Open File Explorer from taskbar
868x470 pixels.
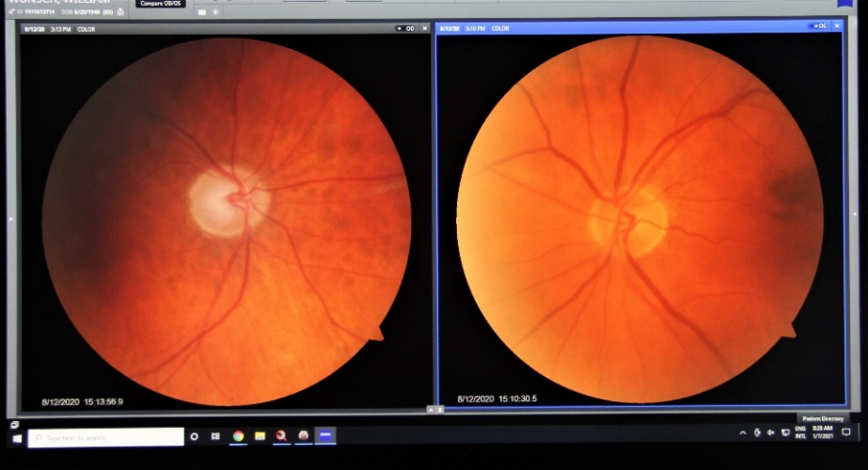[x=260, y=437]
